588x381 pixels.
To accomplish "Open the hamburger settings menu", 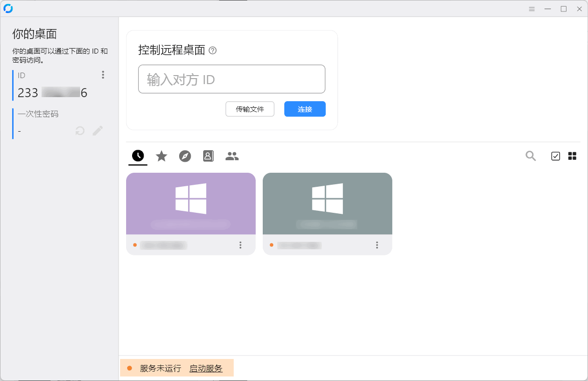I will point(532,9).
